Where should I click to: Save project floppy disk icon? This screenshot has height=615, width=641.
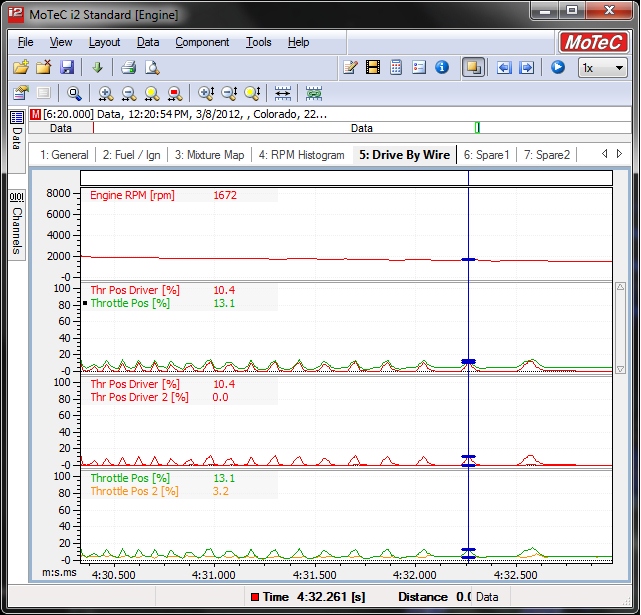click(x=67, y=67)
